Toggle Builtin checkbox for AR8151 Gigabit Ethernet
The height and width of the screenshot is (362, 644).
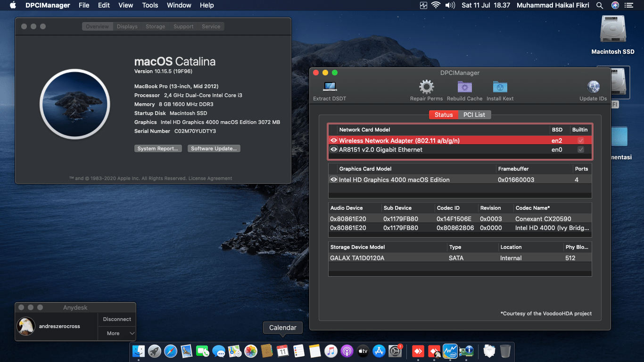point(581,149)
